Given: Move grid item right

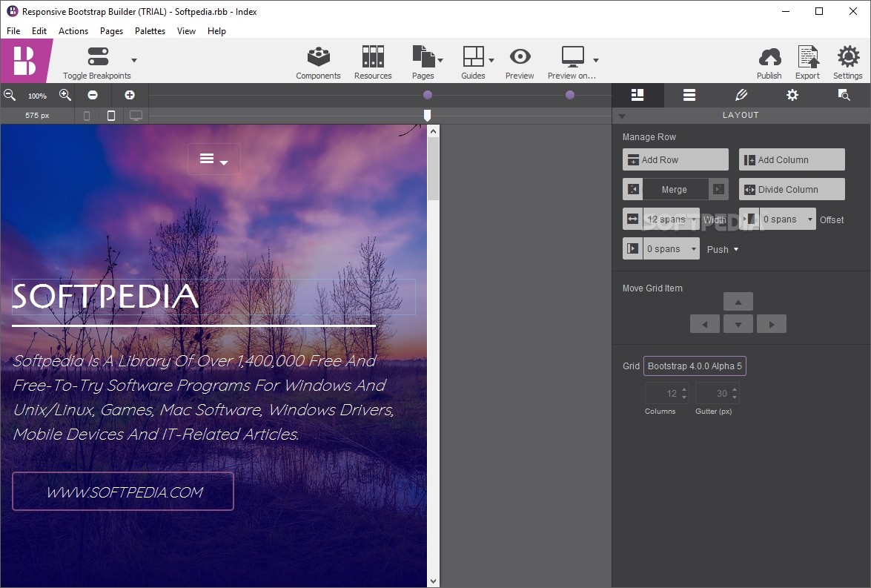Looking at the screenshot, I should 772,324.
